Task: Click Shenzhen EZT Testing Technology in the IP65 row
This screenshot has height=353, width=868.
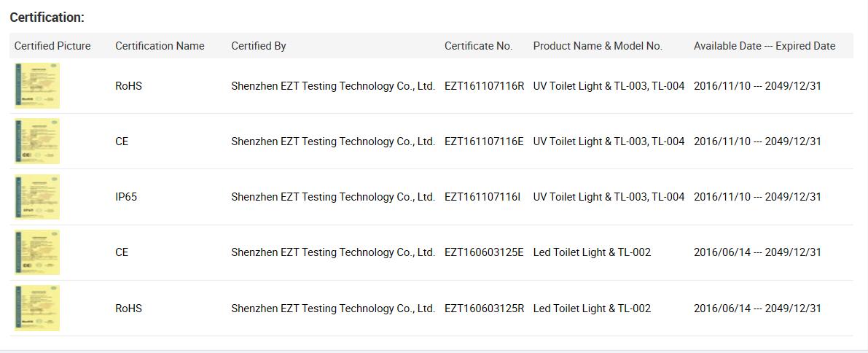Action: pos(333,197)
